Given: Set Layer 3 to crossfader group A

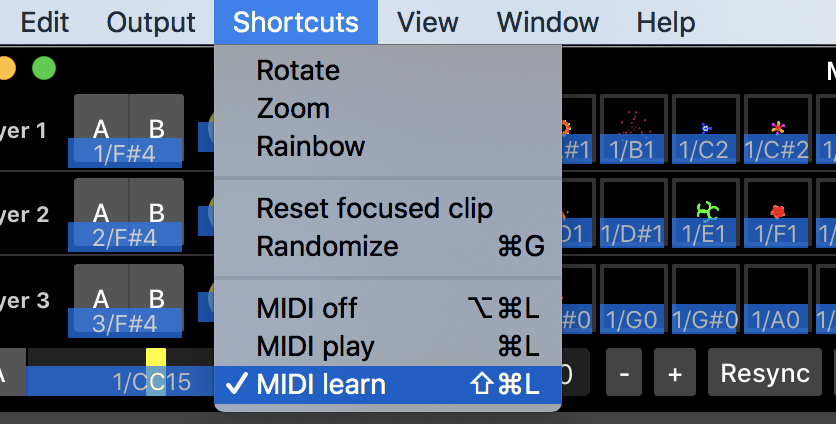Looking at the screenshot, I should click(101, 298).
